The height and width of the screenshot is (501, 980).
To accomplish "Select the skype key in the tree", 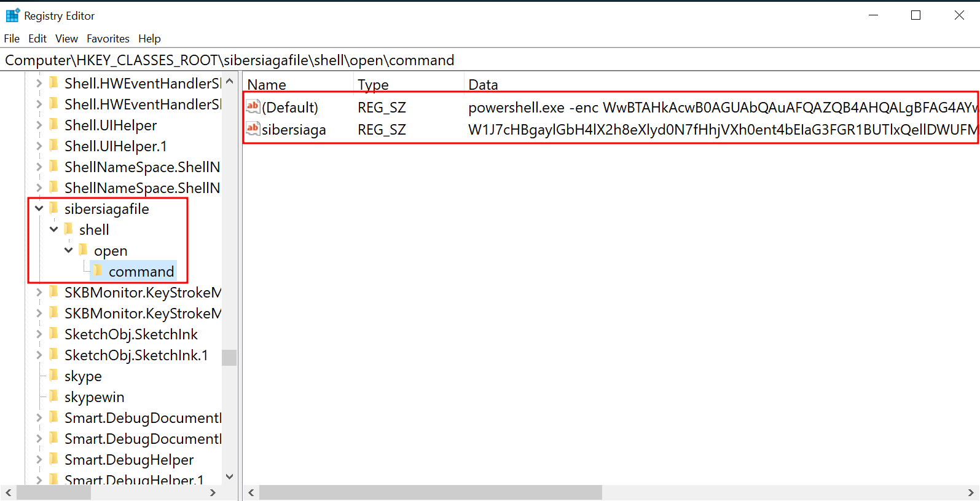I will tap(83, 376).
